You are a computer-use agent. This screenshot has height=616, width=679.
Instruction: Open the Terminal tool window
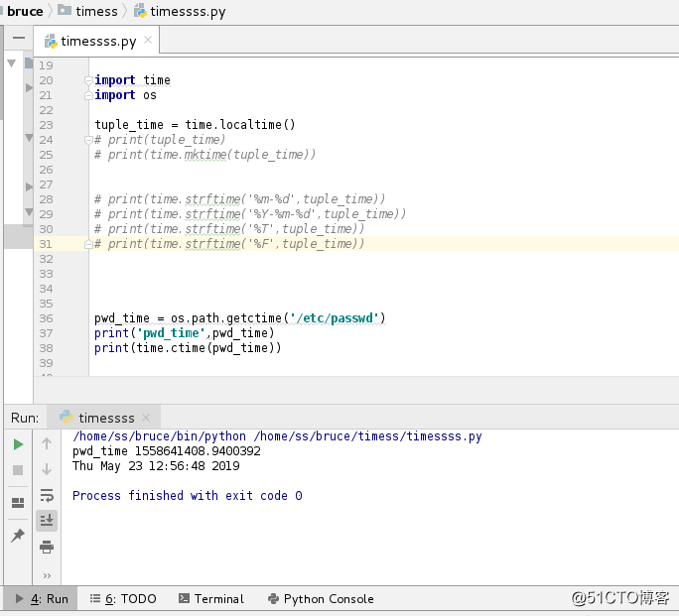coord(211,599)
